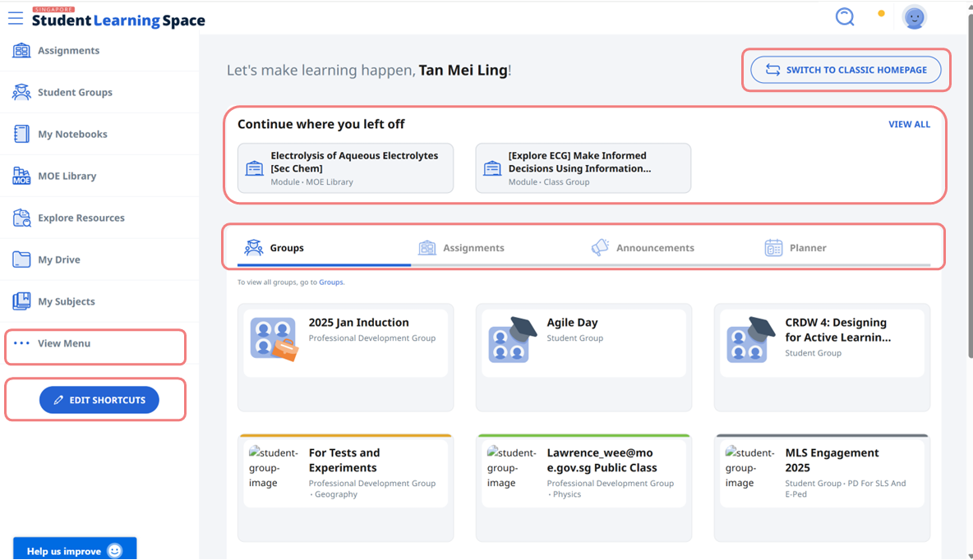Open the user profile avatar icon

click(914, 17)
